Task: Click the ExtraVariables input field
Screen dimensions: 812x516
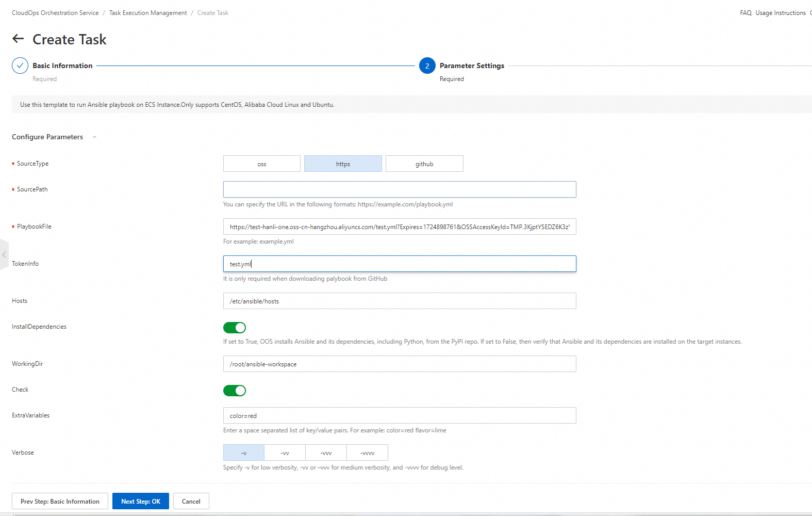Action: (x=400, y=415)
